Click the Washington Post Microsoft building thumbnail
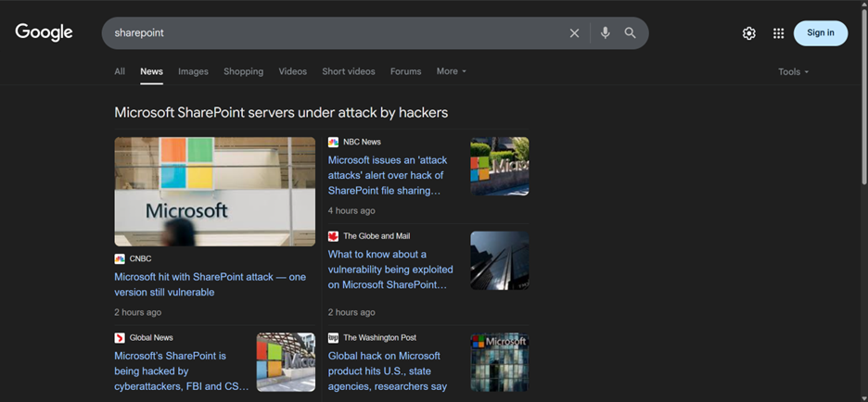868x402 pixels. [x=499, y=362]
